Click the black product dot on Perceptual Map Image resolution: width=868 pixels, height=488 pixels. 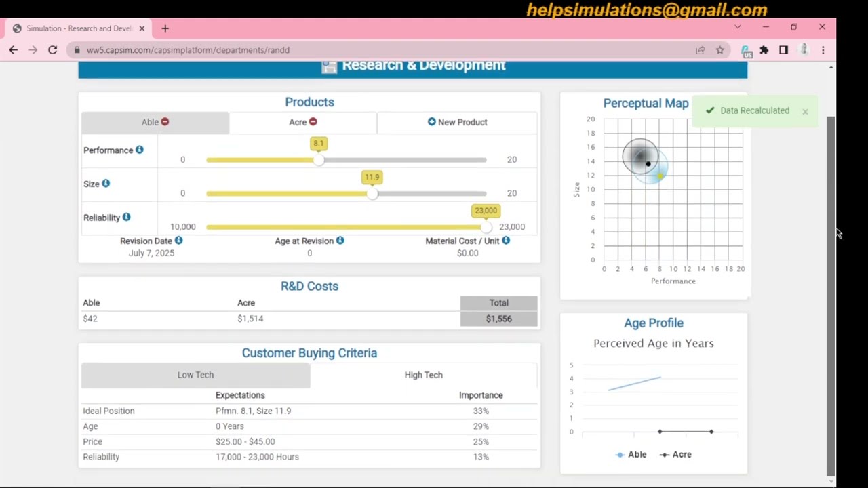648,164
